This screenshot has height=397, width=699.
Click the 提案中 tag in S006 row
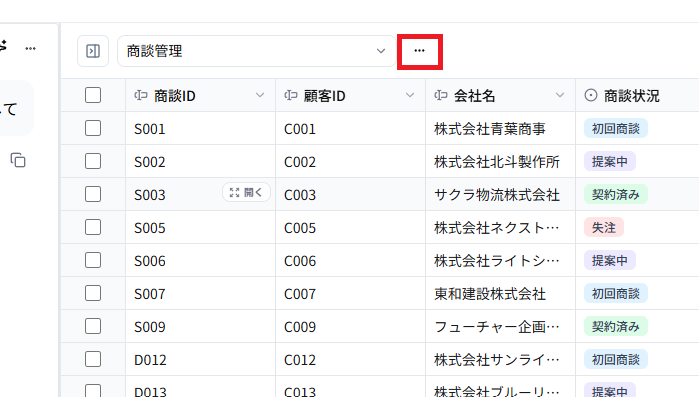610,260
